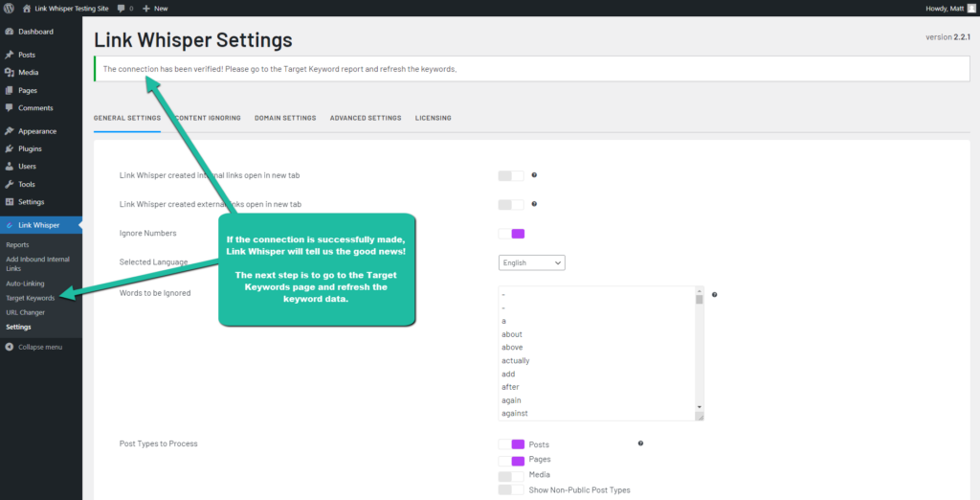Click the Dashboard gauge icon
The image size is (980, 500).
10,32
